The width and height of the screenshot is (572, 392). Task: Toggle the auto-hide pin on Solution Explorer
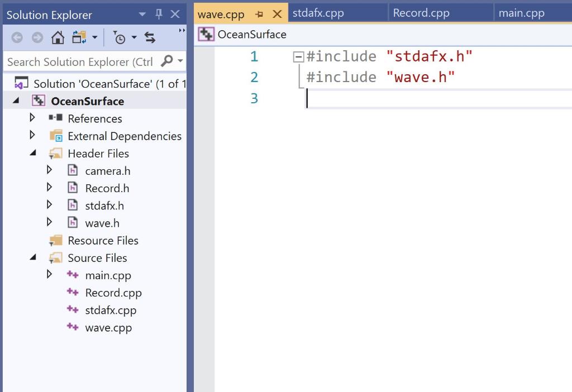click(159, 15)
